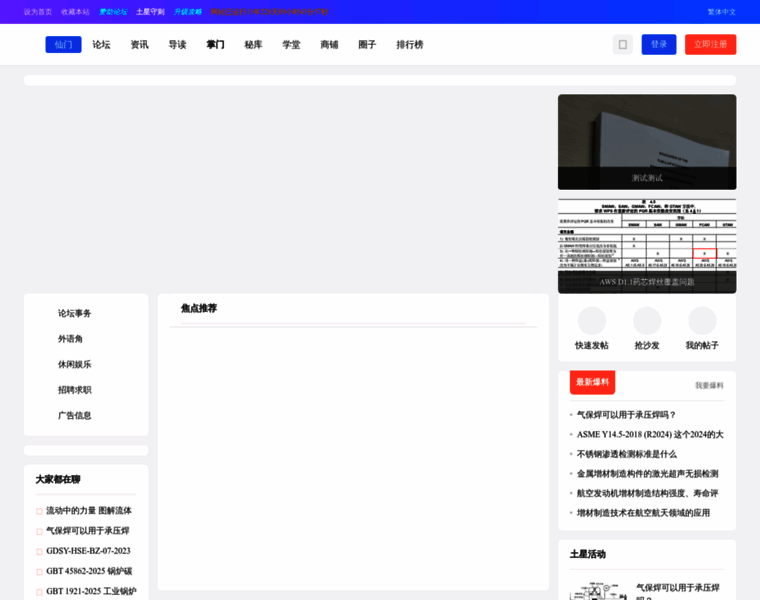Screen dimensions: 760x600
Task: Open GBT 1921-2025 工业锅炉 post
Action: pos(91,592)
